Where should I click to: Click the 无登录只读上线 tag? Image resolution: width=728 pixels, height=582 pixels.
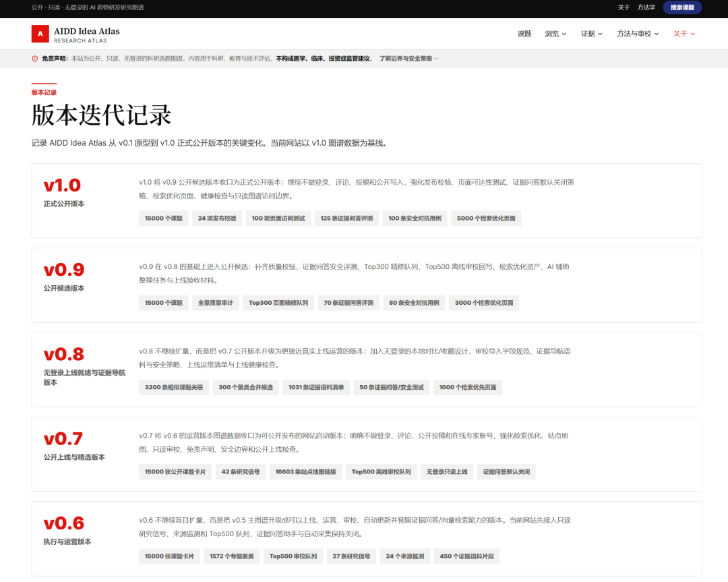[x=447, y=472]
